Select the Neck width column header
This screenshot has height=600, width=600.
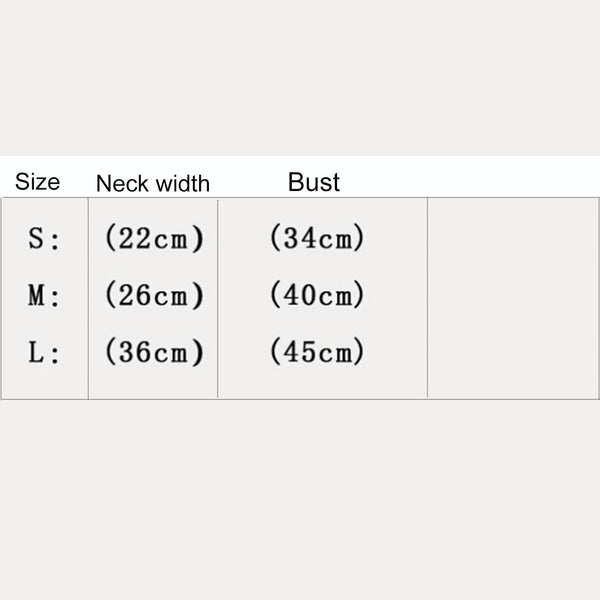click(x=153, y=183)
